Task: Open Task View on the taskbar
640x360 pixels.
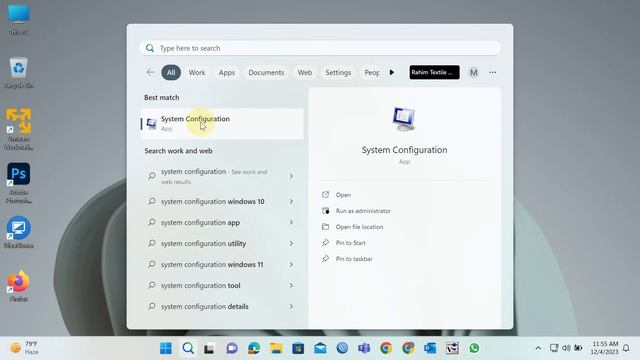Action: [x=210, y=348]
